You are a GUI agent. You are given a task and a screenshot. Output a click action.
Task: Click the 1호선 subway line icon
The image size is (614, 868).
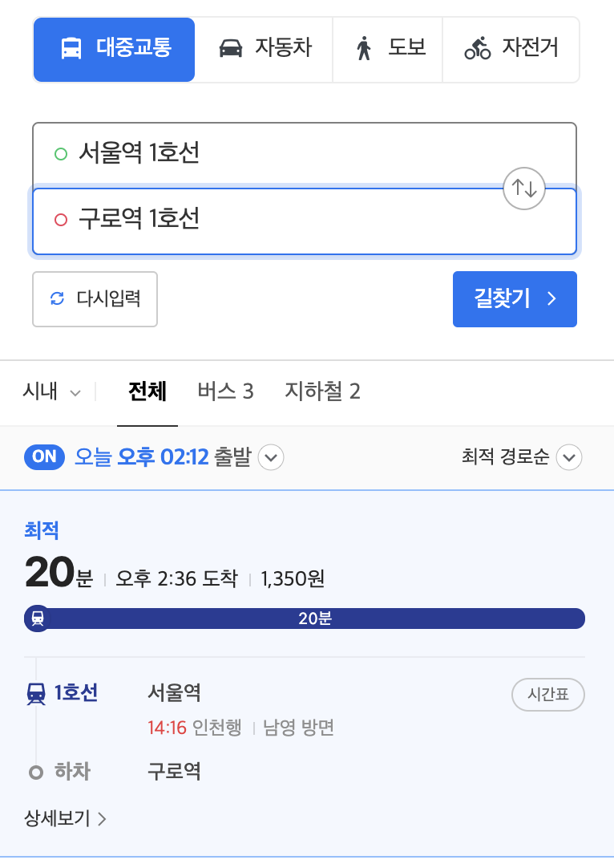36,693
